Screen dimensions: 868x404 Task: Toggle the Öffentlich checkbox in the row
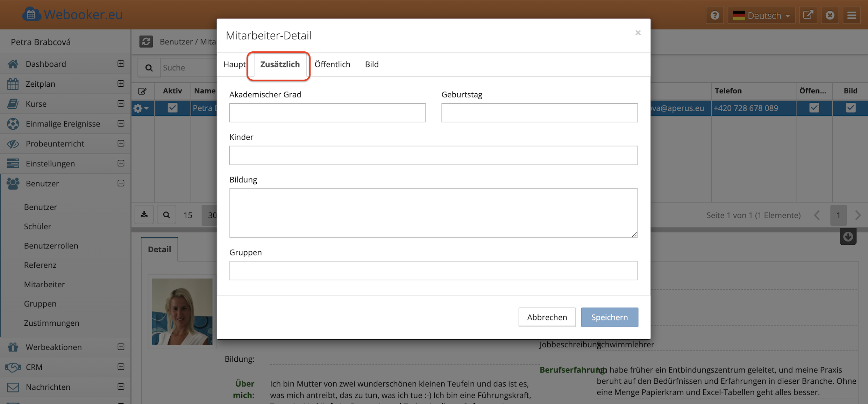click(814, 108)
